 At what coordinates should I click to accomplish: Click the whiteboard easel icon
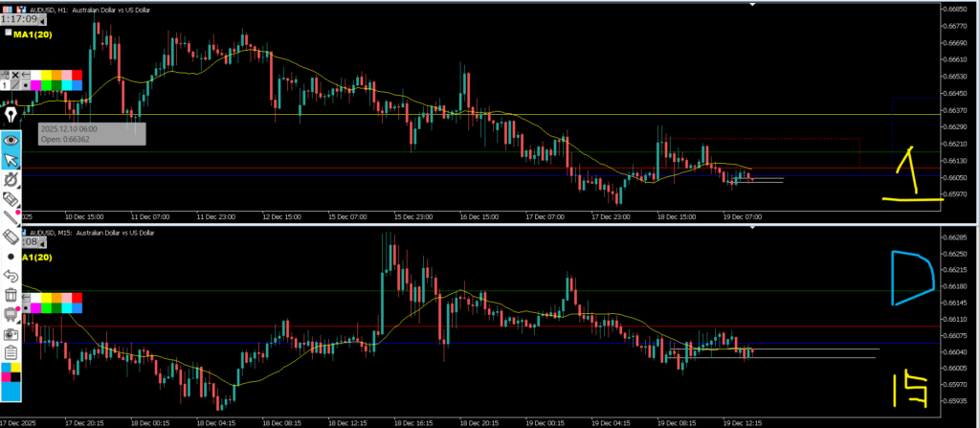11,314
